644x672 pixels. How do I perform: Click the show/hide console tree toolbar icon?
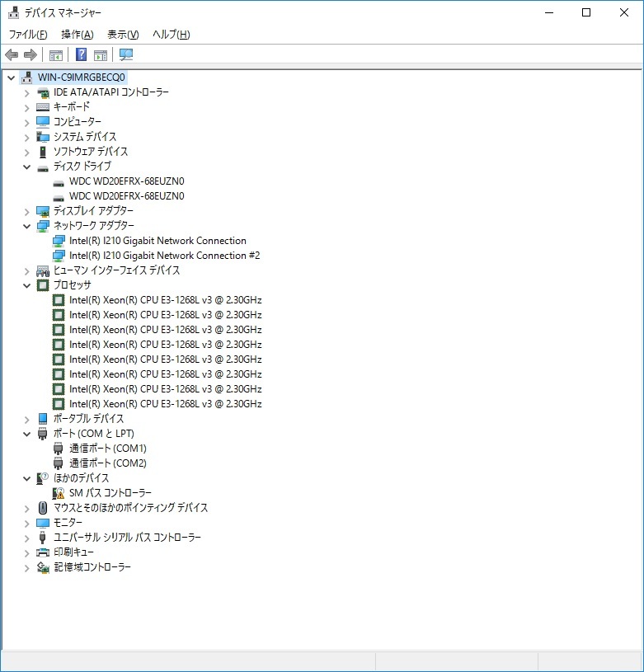tap(56, 55)
